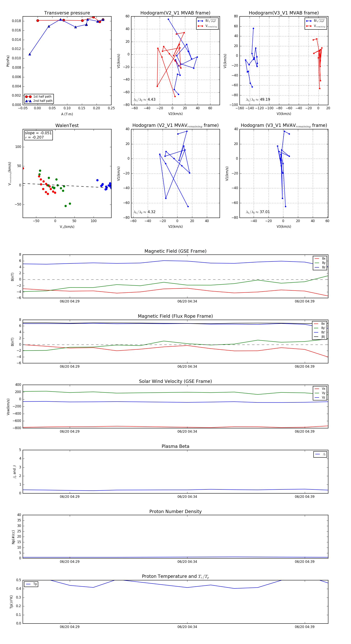The width and height of the screenshot is (351, 644).
Task: Click '06/20 04:39' tick under Proton Temperature
Action: (305, 627)
